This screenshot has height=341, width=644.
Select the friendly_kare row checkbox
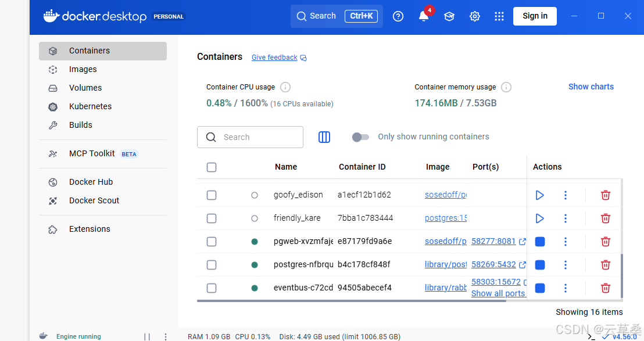point(212,218)
